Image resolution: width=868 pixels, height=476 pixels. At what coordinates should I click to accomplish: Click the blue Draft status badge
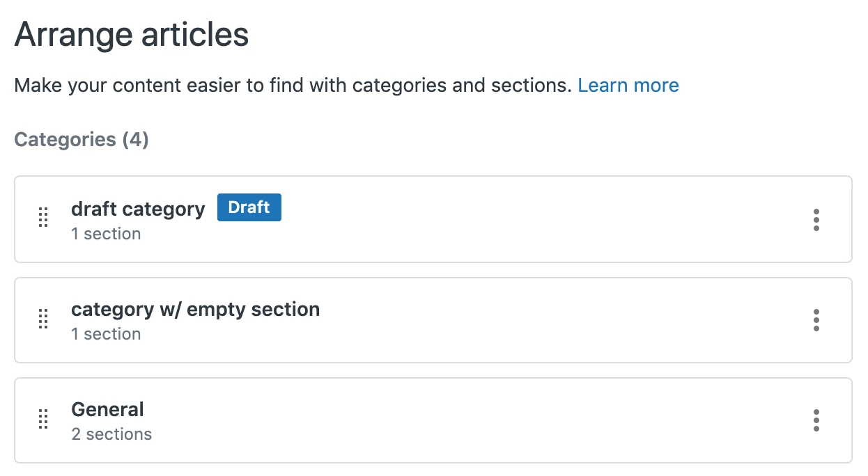click(x=249, y=207)
